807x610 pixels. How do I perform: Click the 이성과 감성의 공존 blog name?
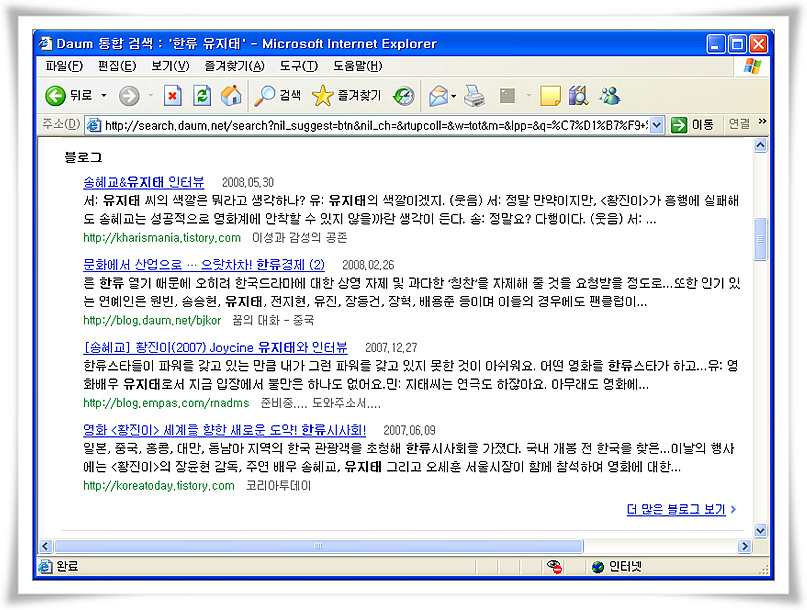click(300, 237)
